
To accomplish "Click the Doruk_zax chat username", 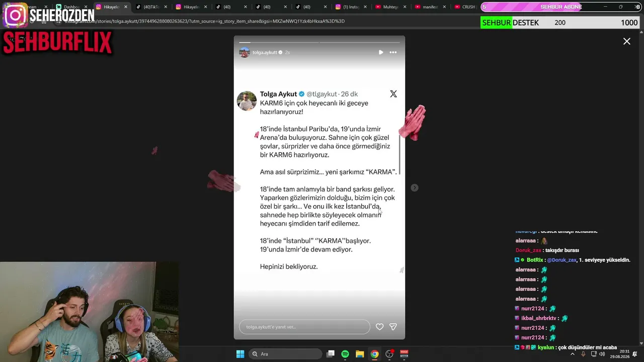I will tap(529, 250).
